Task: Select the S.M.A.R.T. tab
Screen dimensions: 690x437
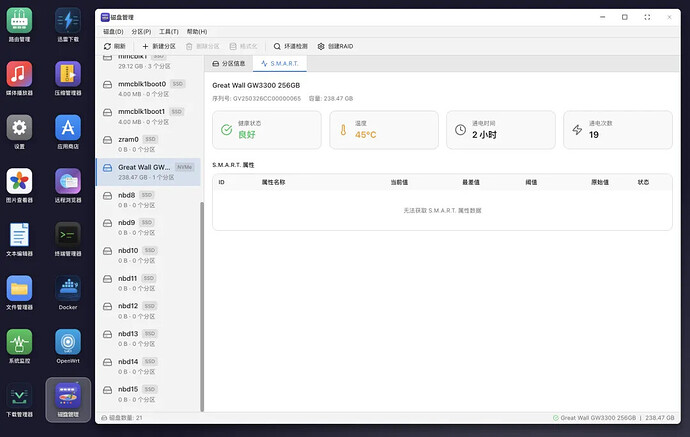Action: tap(279, 63)
